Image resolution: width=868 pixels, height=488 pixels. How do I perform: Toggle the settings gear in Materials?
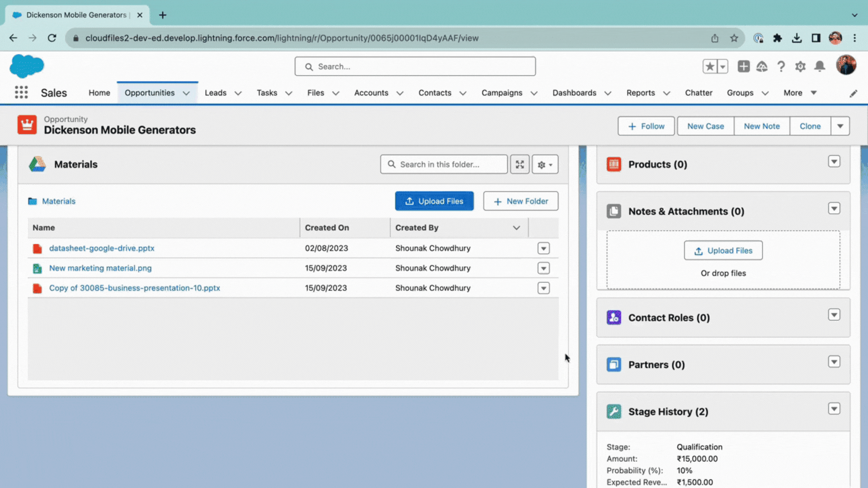[x=545, y=164]
